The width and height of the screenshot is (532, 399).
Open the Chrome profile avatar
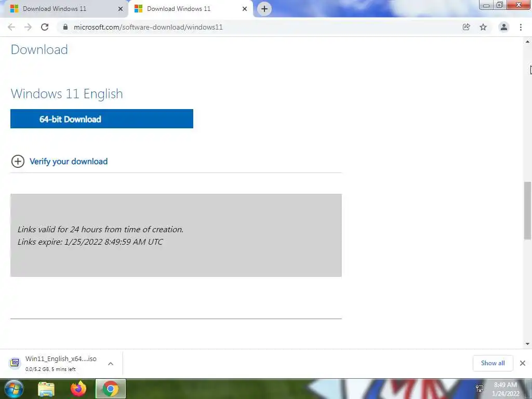point(504,27)
